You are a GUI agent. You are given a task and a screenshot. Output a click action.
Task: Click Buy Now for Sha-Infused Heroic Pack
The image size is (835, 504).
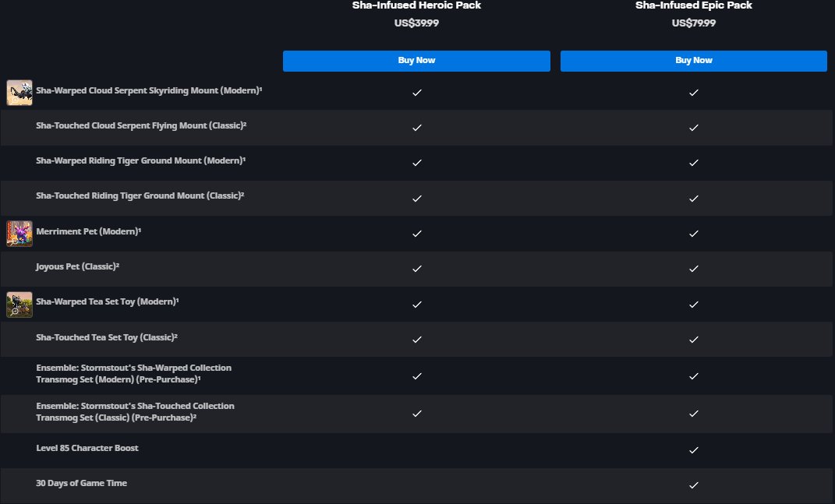[x=416, y=61]
